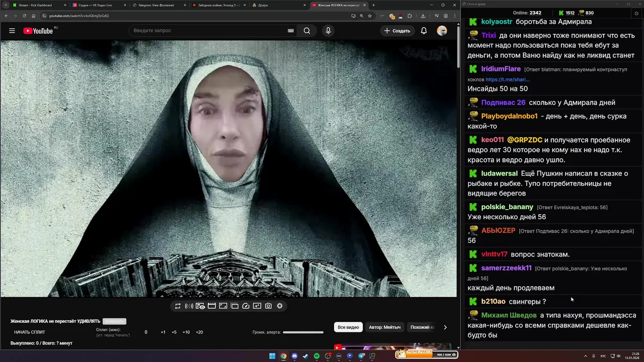
Task: Click the Копировать button next to the title
Action: click(x=114, y=321)
